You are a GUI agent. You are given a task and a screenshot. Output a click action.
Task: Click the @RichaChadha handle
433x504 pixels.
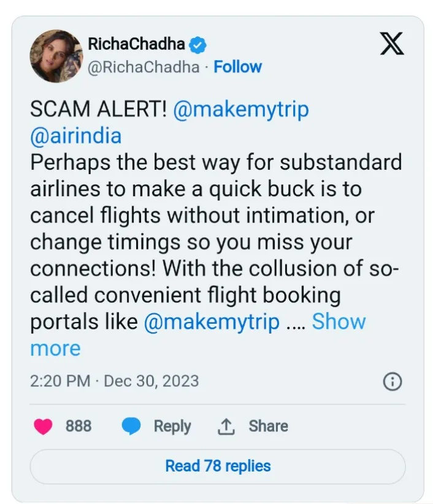pyautogui.click(x=144, y=67)
